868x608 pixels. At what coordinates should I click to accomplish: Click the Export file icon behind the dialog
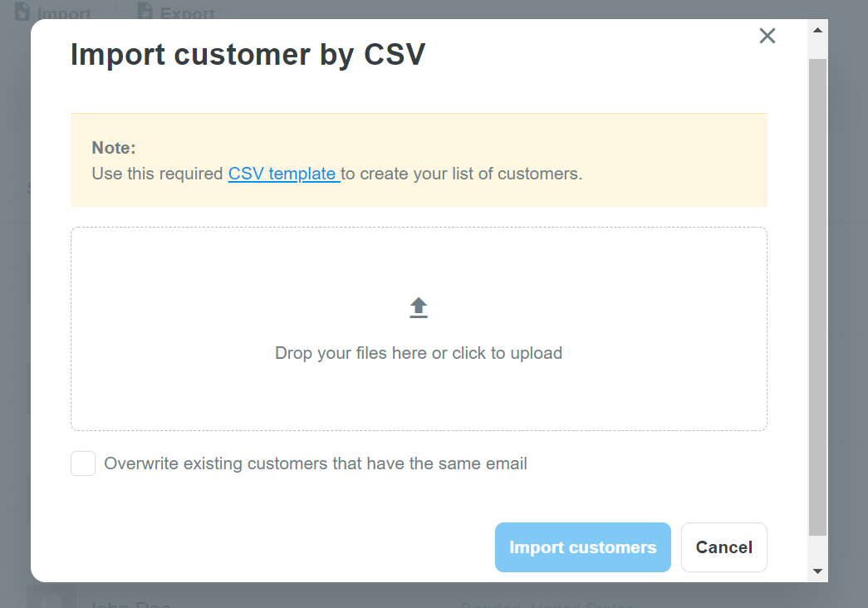(x=145, y=11)
